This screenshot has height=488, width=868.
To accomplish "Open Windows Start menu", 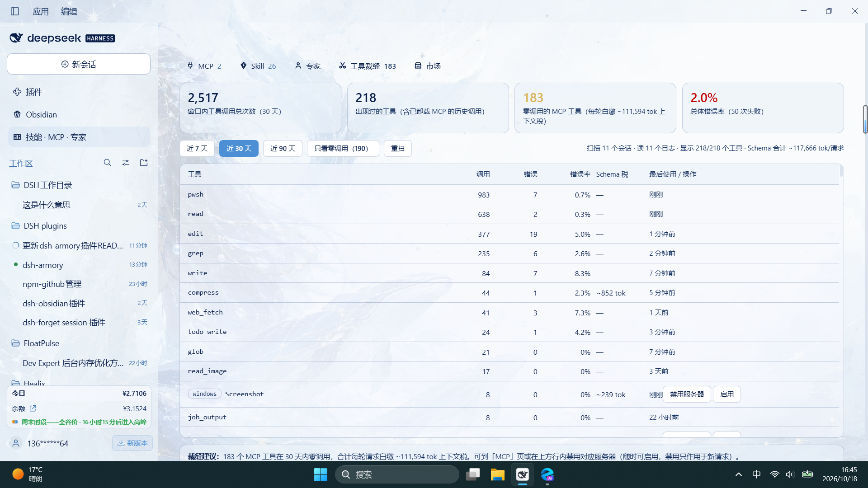I will coord(321,474).
